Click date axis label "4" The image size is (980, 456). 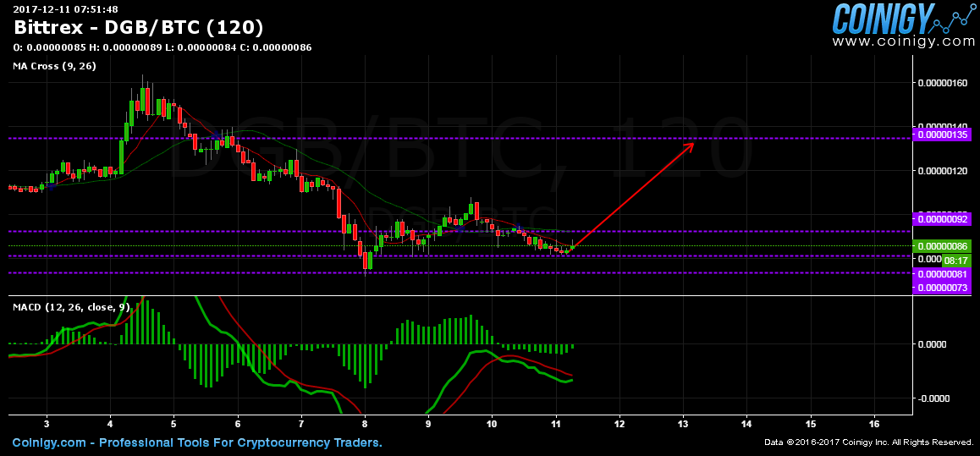(111, 424)
